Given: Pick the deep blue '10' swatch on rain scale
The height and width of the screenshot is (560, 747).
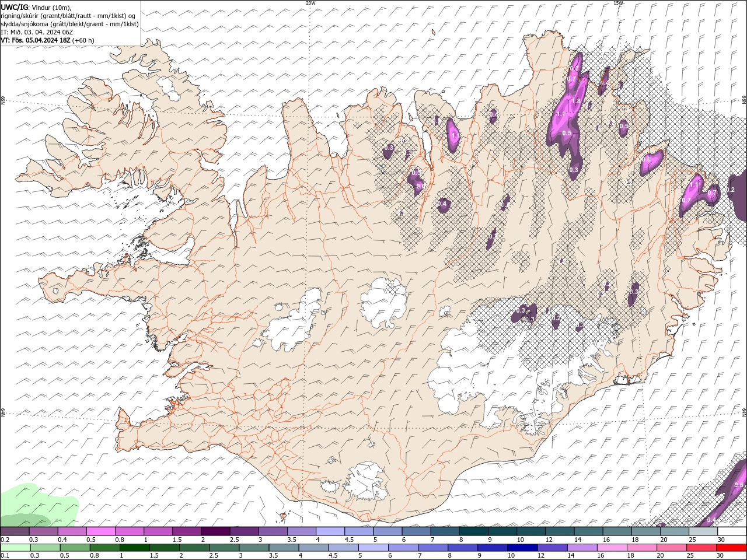Looking at the screenshot, I should point(521,548).
